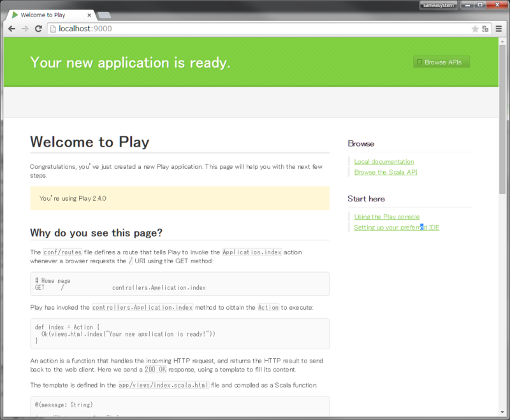Click the 'Browse' sidebar heading
Image resolution: width=510 pixels, height=420 pixels.
click(361, 143)
